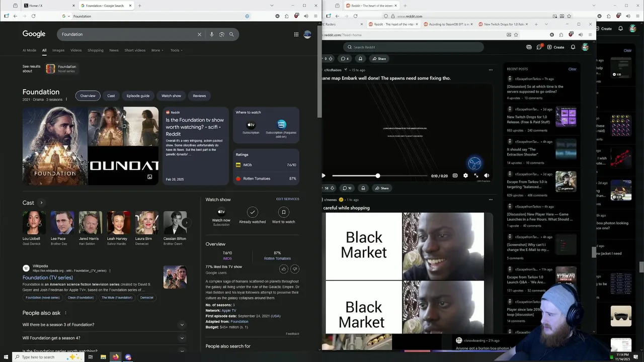Enter fullscreen on the ArcRaiders video
The width and height of the screenshot is (644, 362).
(x=476, y=175)
